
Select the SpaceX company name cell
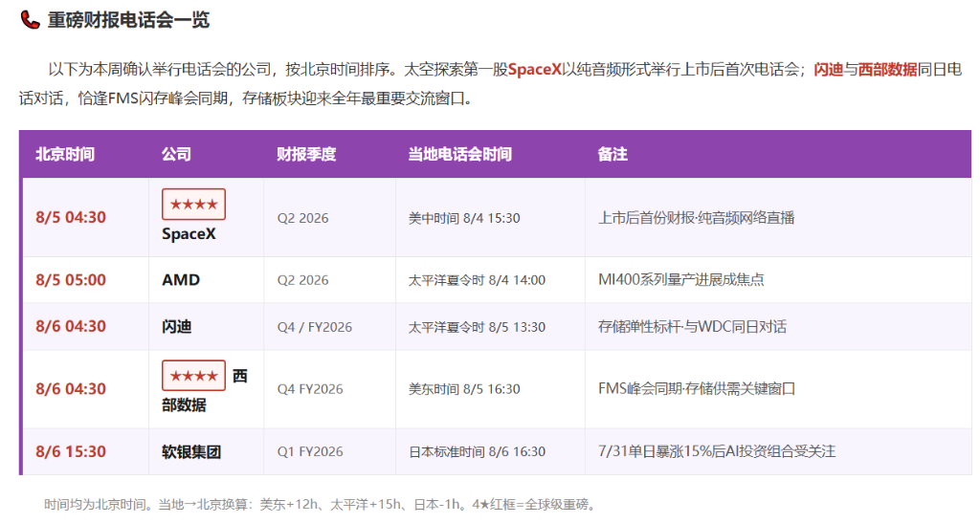(x=189, y=234)
